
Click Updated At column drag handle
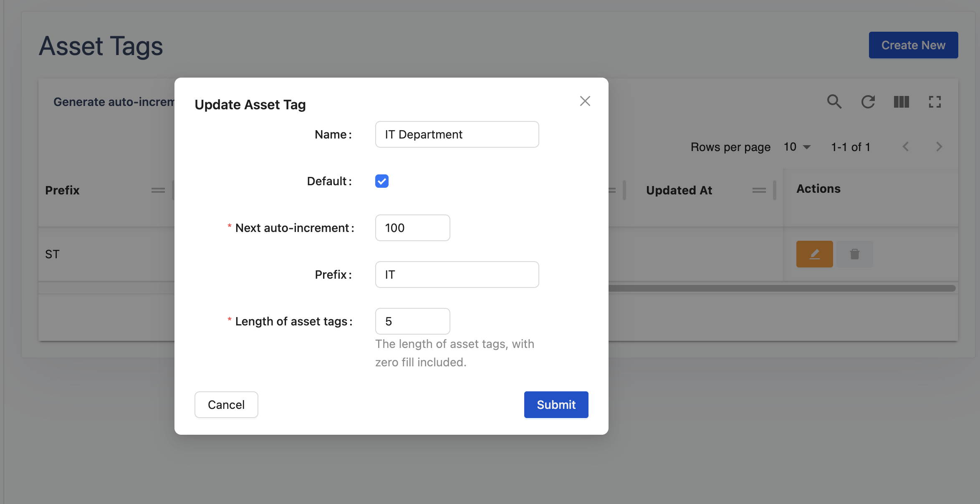[x=759, y=190]
